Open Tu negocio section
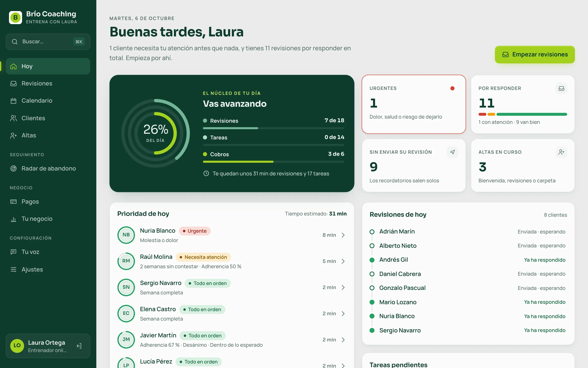 pos(48,219)
